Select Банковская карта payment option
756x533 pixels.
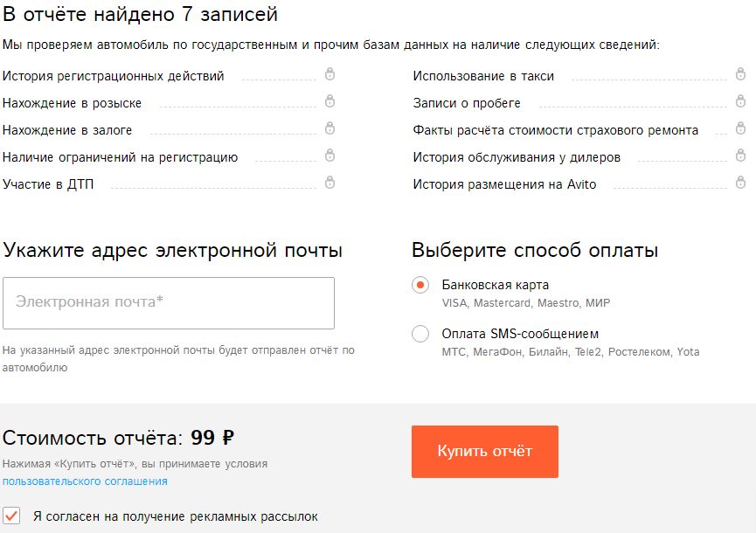420,286
